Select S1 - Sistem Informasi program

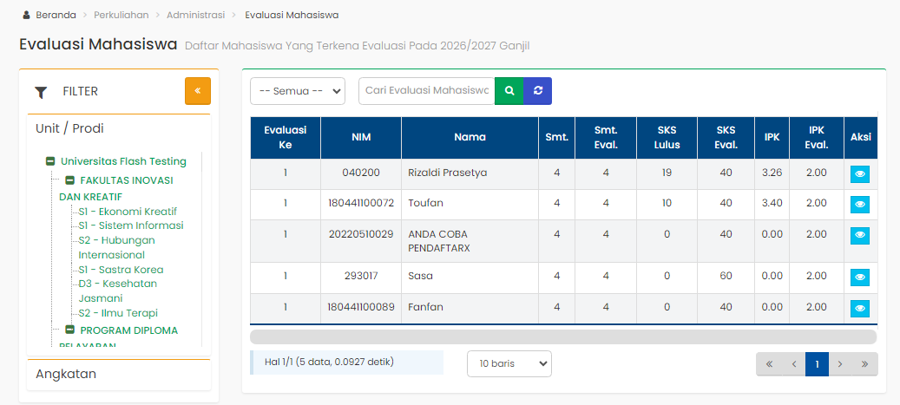[x=130, y=225]
